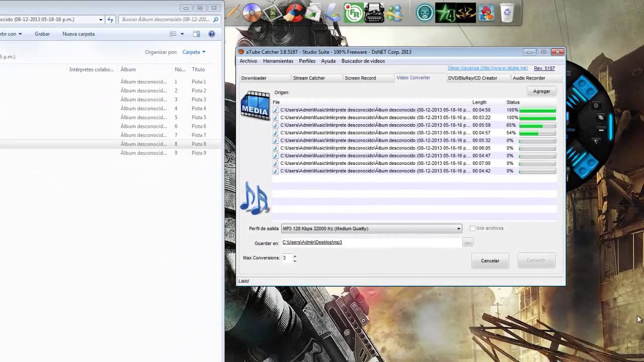Viewport: 644px width, 362px height.
Task: Click the Agregar button
Action: pyautogui.click(x=541, y=91)
